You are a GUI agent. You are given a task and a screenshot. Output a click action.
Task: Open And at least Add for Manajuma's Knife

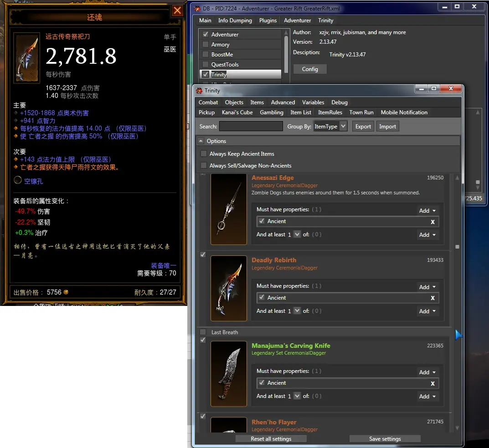(x=427, y=397)
